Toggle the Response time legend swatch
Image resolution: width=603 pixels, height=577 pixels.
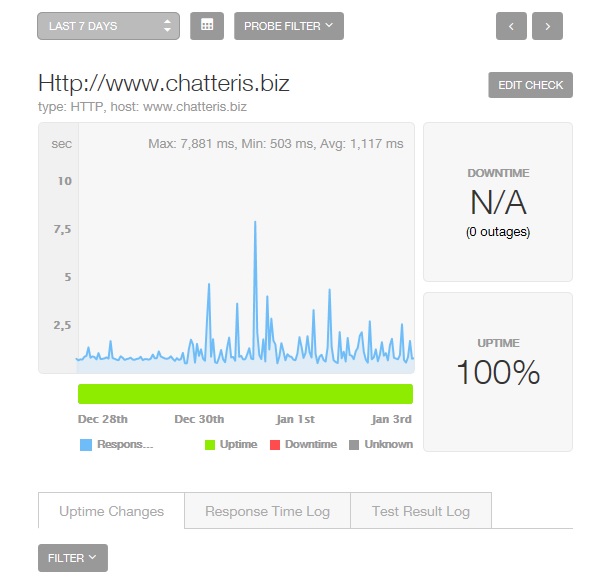click(86, 445)
